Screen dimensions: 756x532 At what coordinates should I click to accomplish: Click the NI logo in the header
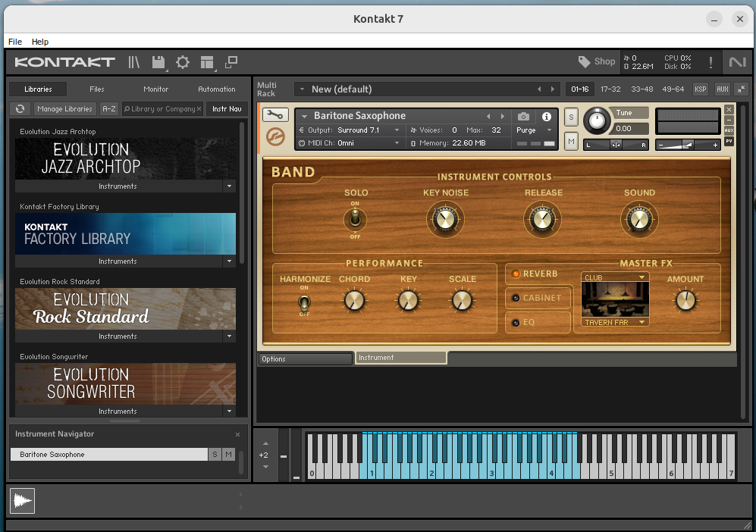(x=737, y=62)
